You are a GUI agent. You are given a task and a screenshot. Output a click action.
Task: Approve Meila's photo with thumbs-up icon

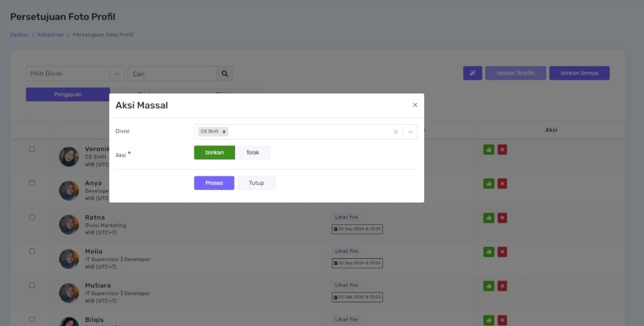tap(489, 252)
